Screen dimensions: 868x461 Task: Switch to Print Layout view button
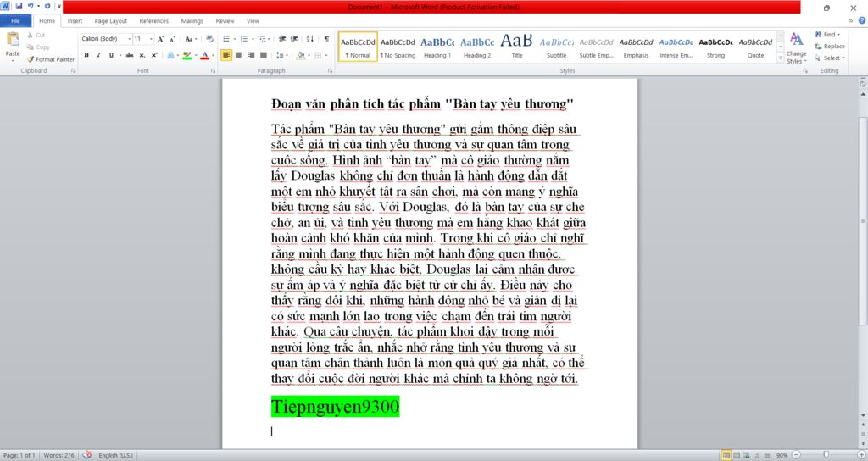click(x=726, y=455)
